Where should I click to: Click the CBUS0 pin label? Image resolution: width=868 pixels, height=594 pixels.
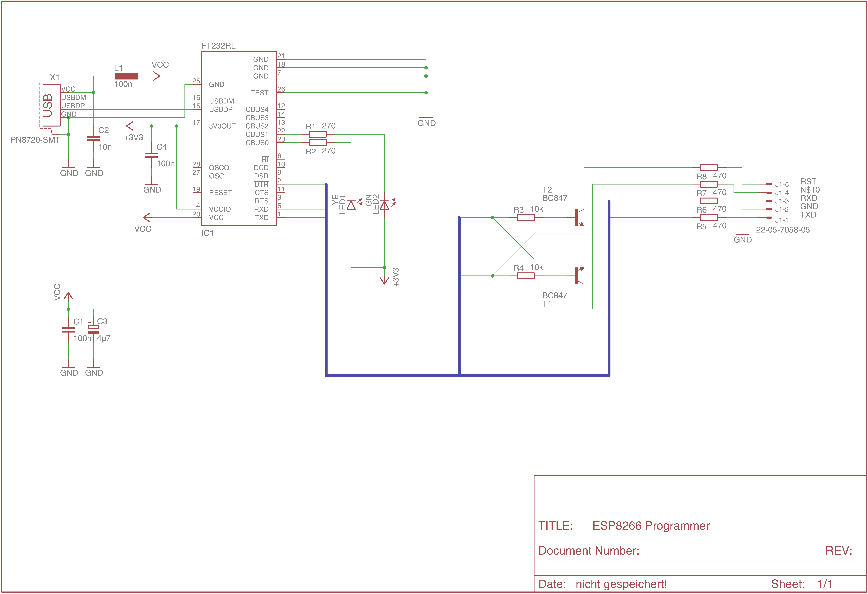tap(257, 143)
